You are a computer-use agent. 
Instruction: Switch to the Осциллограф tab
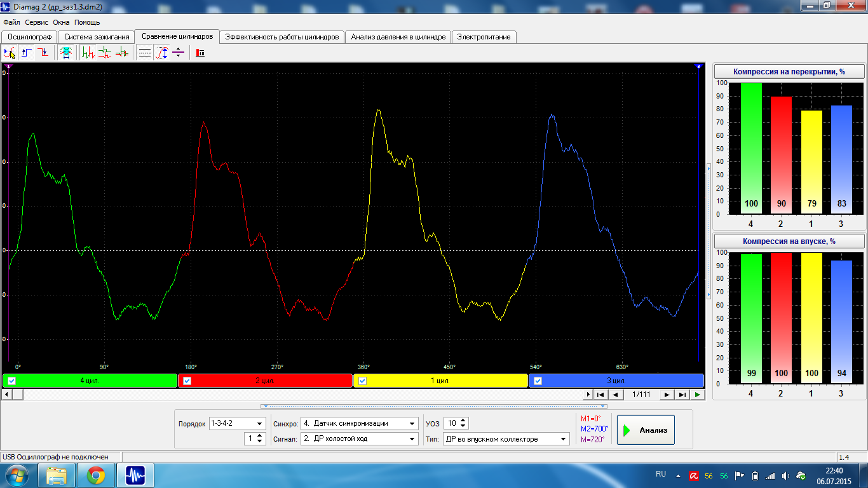[x=29, y=37]
